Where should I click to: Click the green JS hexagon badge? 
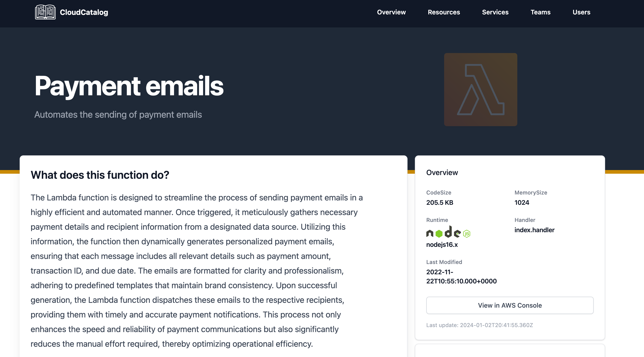click(x=467, y=234)
